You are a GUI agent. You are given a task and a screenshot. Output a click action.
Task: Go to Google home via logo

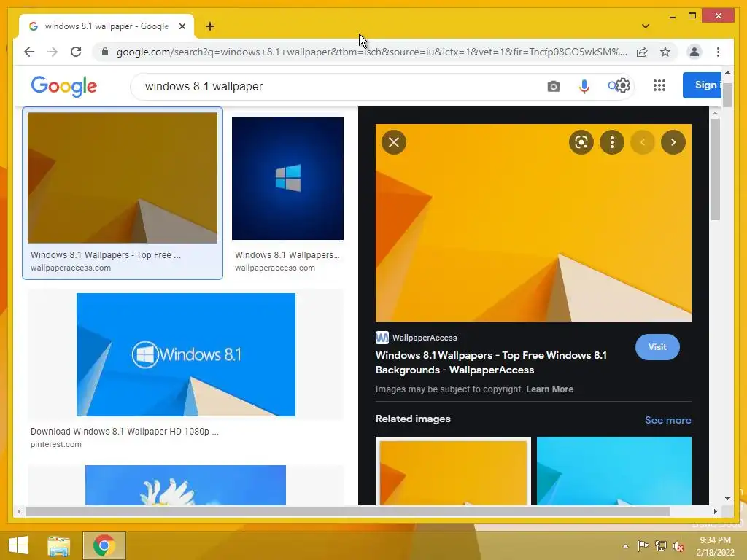tap(64, 86)
